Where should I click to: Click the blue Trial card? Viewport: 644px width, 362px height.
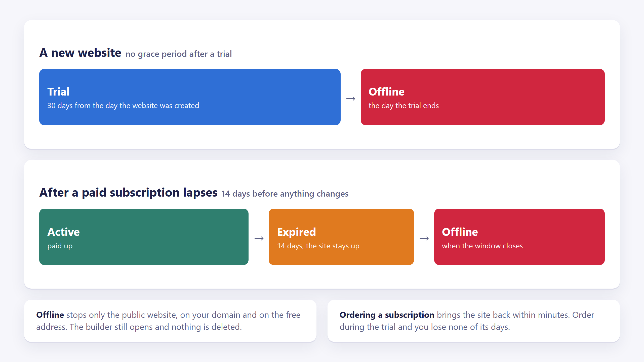[190, 97]
